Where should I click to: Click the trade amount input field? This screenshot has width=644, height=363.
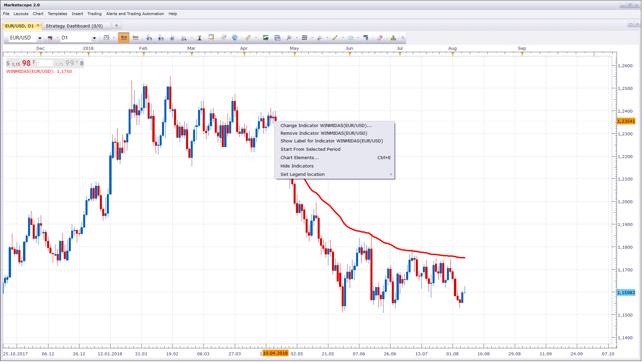tap(45, 64)
